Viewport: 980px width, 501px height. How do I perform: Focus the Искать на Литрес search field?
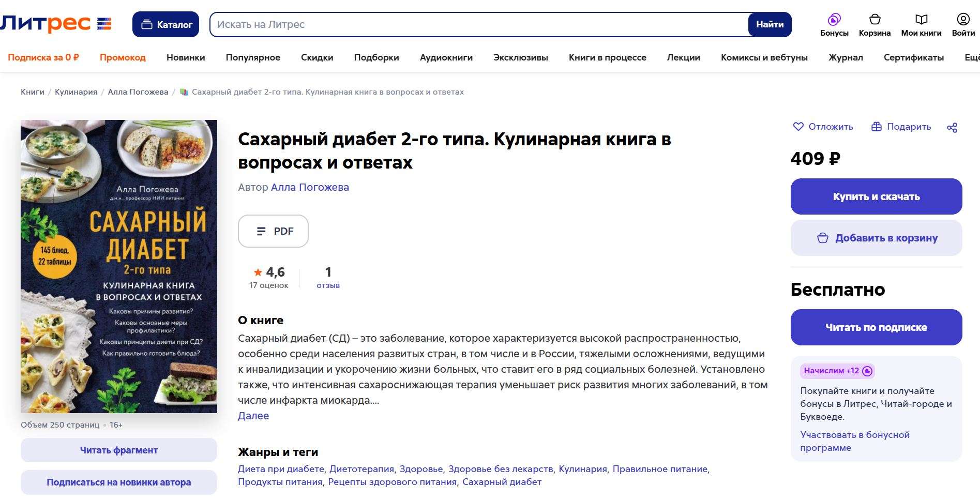pos(479,24)
